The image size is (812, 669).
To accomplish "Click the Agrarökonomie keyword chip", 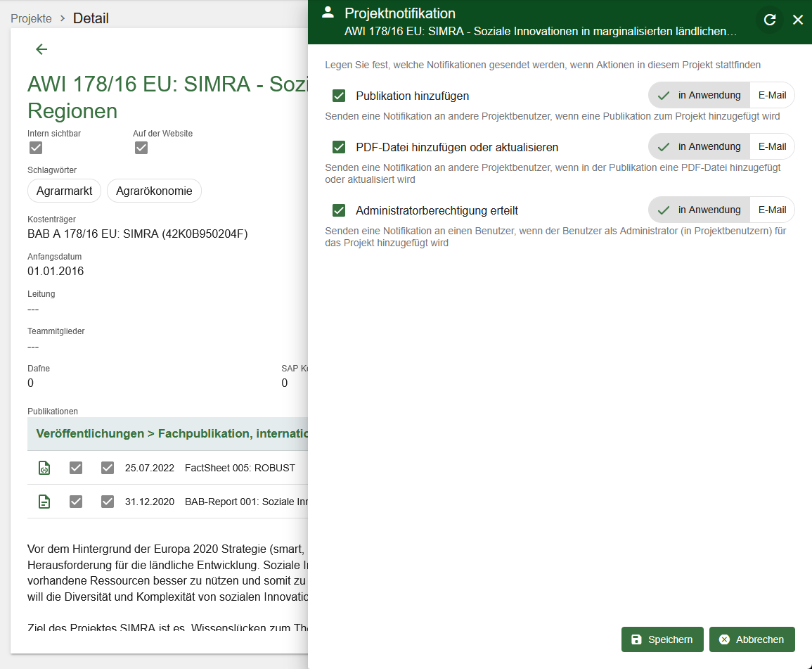I will click(154, 191).
